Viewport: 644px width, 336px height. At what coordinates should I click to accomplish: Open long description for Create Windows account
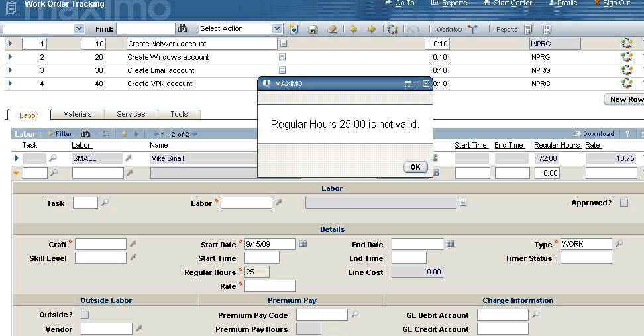point(282,57)
